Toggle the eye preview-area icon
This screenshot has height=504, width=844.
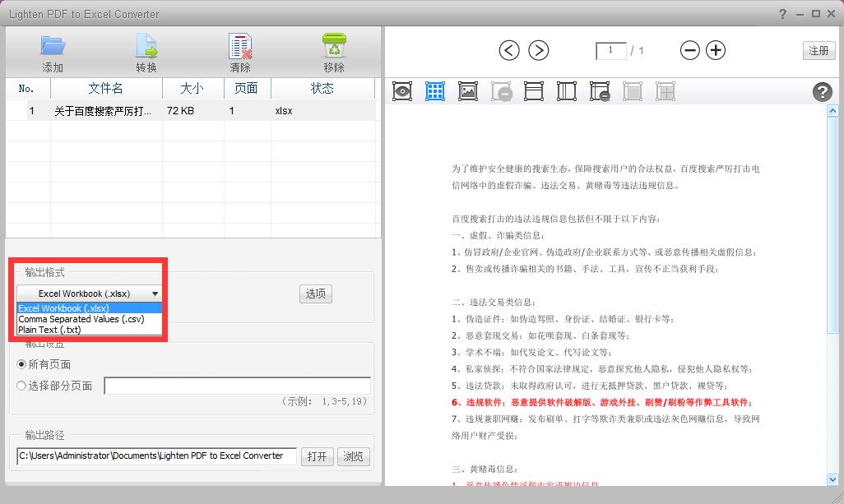coord(402,91)
